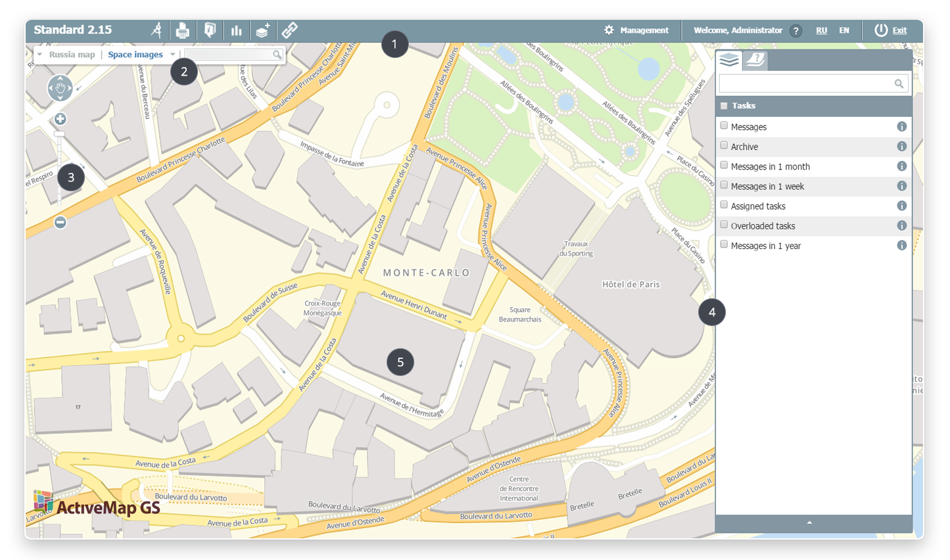Click the add layer icon
The height and width of the screenshot is (560, 950).
[263, 30]
